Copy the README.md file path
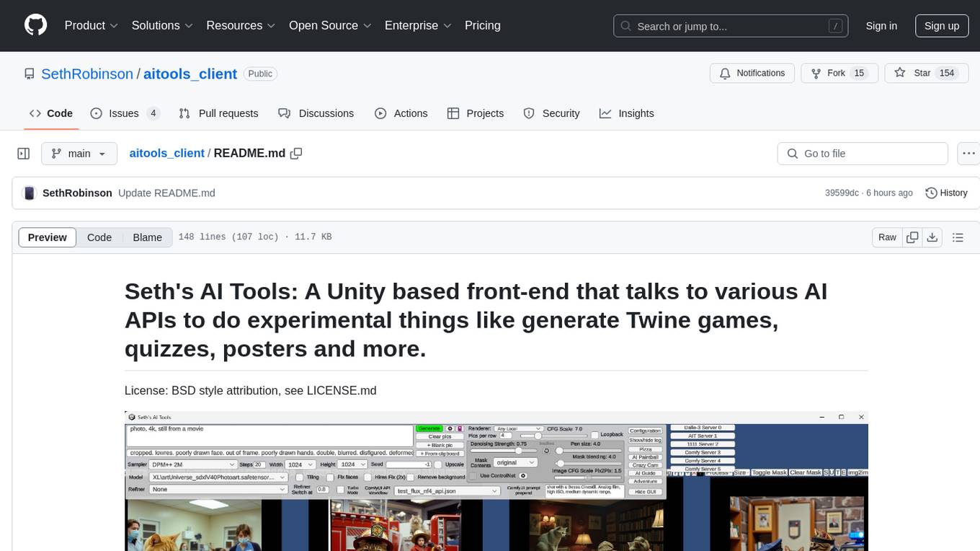 295,154
